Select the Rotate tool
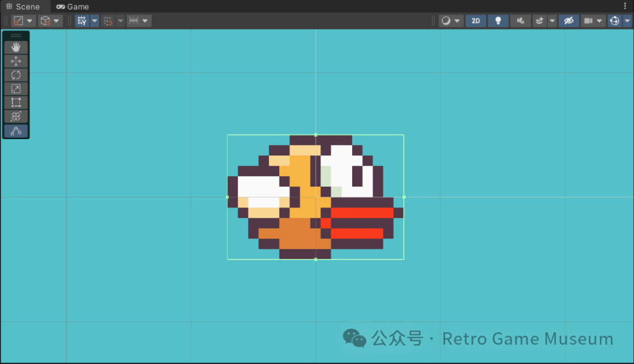This screenshot has height=364, width=634. pyautogui.click(x=16, y=75)
